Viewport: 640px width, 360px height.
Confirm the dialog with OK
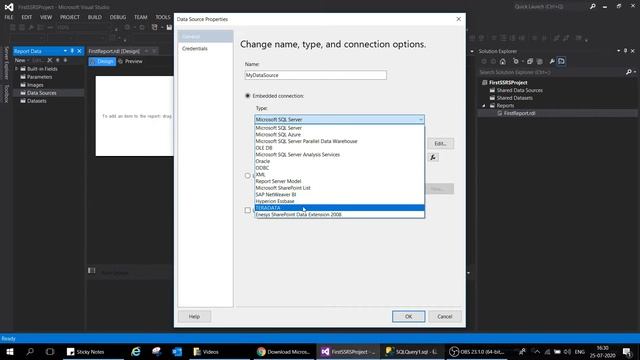pos(409,316)
